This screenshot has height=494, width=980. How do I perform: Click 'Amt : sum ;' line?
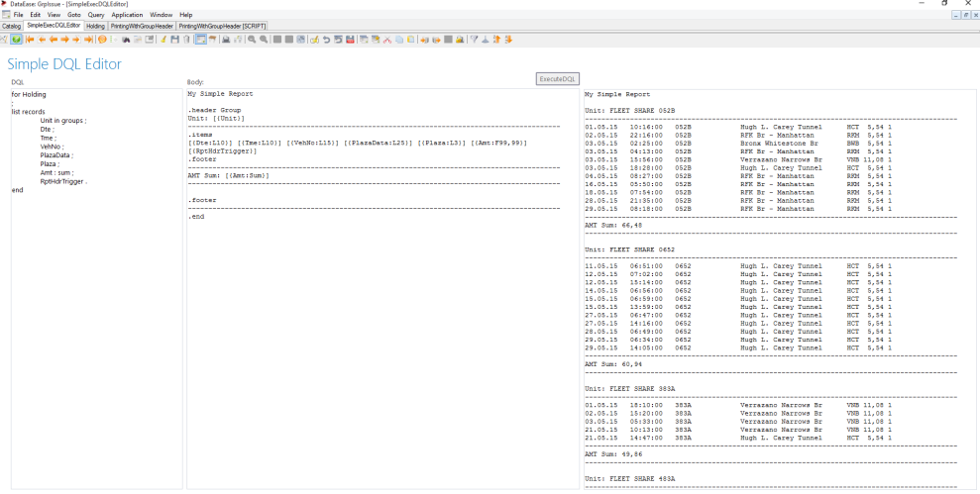coord(56,173)
